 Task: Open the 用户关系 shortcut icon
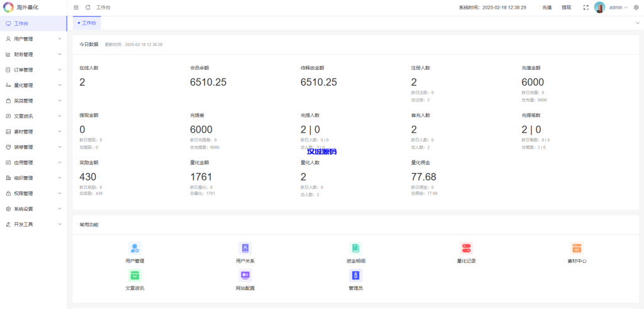[x=245, y=248]
